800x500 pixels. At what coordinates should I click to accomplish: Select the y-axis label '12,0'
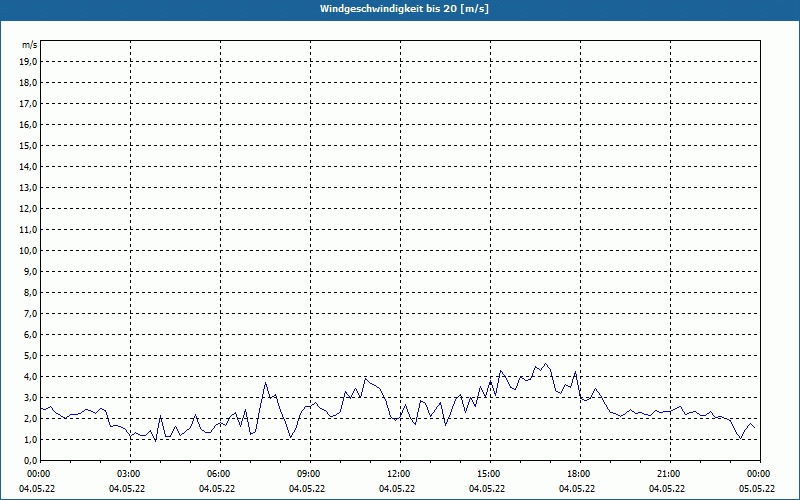[28, 209]
